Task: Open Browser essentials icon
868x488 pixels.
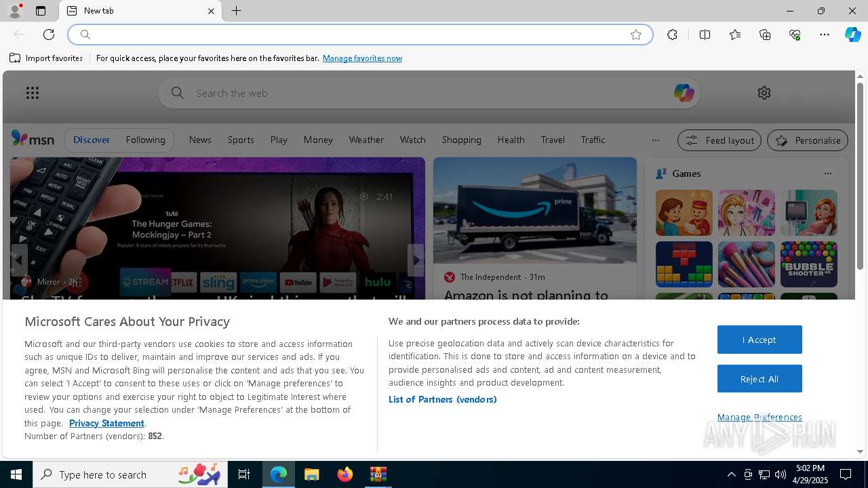Action: 795,35
